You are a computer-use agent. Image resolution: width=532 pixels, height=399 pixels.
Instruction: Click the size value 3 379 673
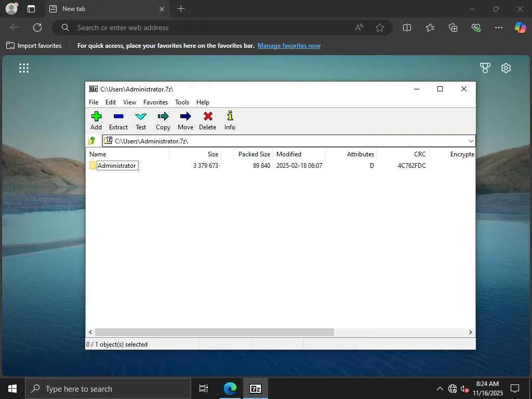tap(206, 166)
